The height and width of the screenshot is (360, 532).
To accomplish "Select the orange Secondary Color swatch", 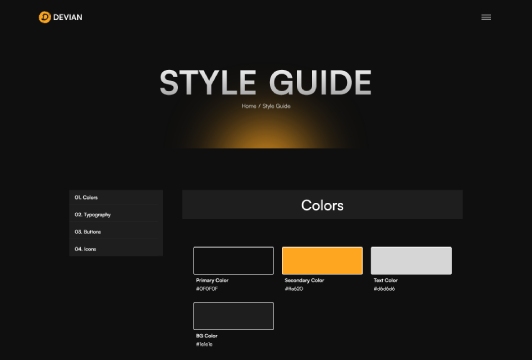I will coord(322,261).
